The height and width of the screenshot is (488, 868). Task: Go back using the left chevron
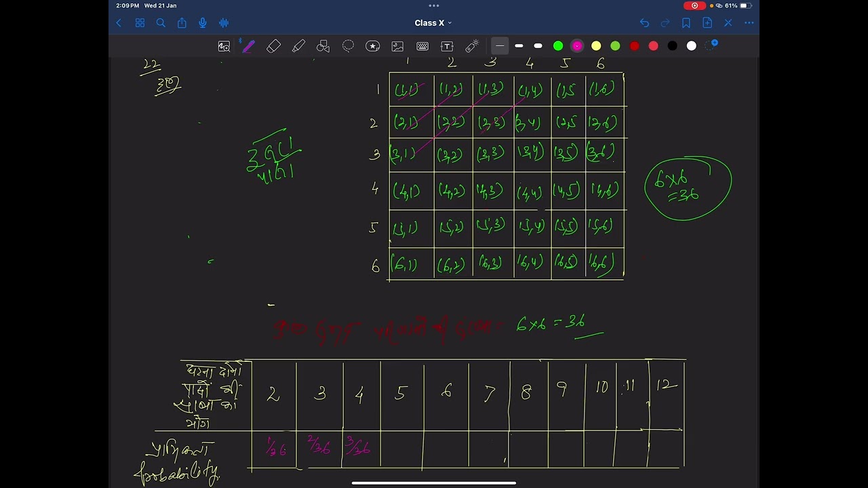[x=119, y=23]
